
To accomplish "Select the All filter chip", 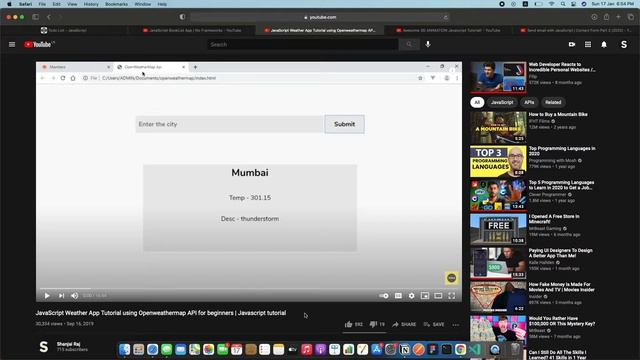I will coord(477,102).
